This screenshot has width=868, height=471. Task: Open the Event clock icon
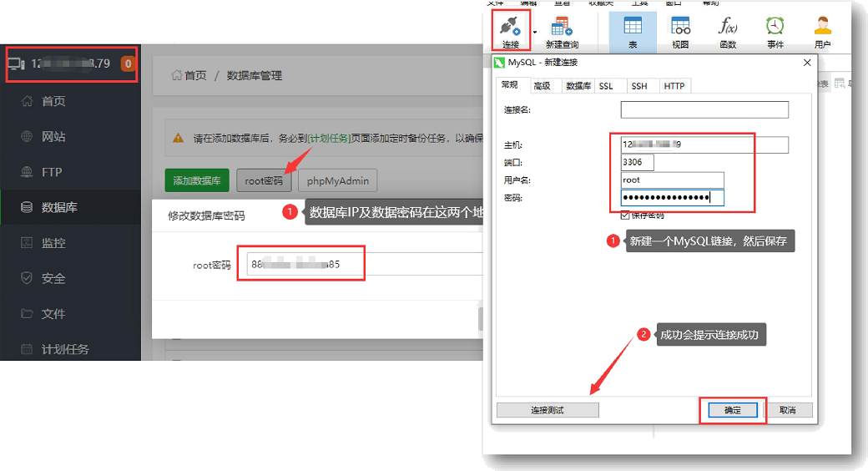(x=775, y=26)
